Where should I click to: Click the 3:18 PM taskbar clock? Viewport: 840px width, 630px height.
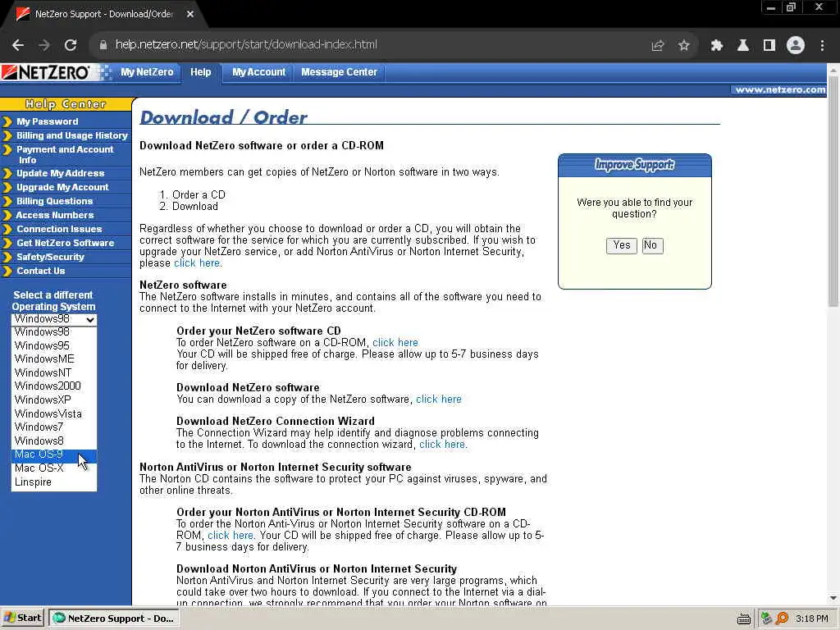811,619
